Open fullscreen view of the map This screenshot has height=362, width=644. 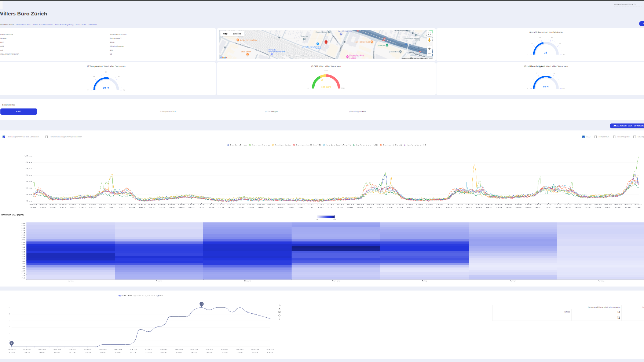pyautogui.click(x=429, y=34)
